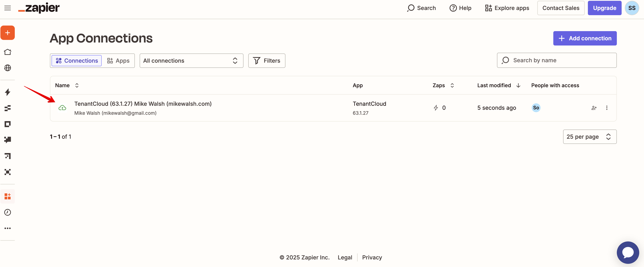
Task: Open the chat support bubble
Action: 628,252
